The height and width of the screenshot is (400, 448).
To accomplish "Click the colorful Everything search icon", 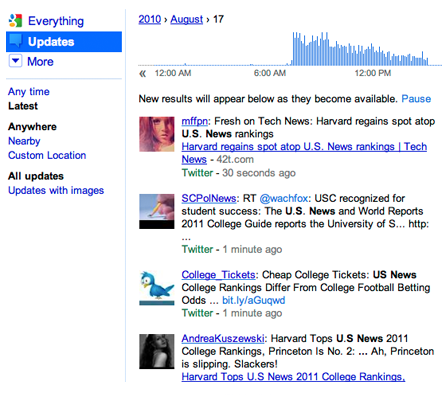I will pyautogui.click(x=15, y=21).
